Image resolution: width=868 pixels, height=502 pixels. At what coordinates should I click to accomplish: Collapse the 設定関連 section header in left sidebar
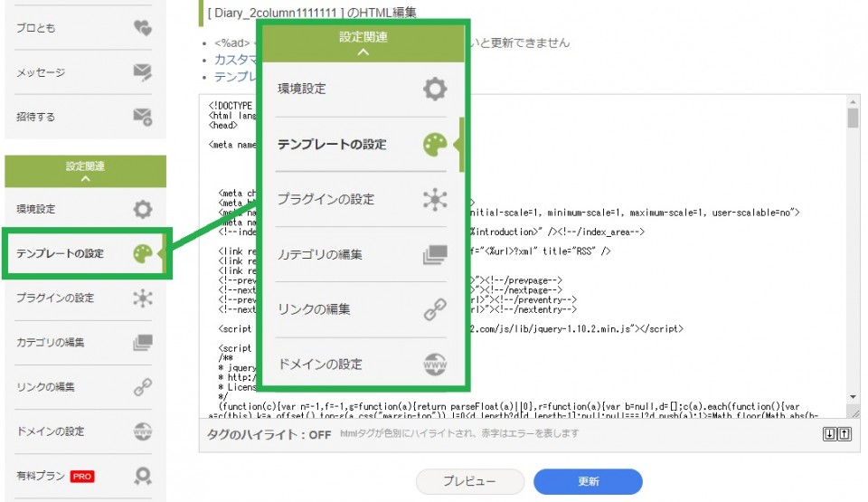85,171
